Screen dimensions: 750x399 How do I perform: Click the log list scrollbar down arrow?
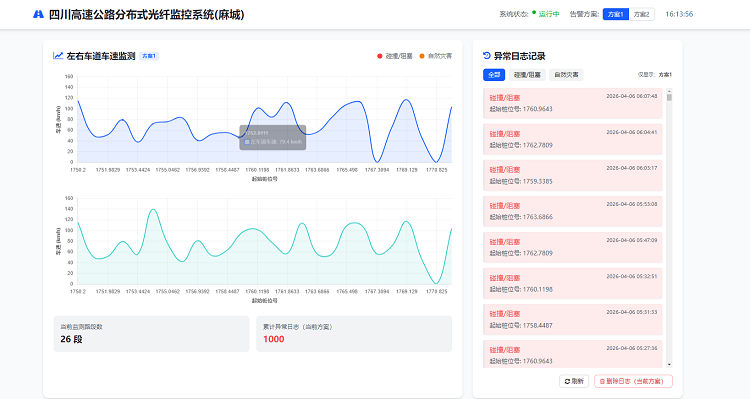tap(669, 365)
